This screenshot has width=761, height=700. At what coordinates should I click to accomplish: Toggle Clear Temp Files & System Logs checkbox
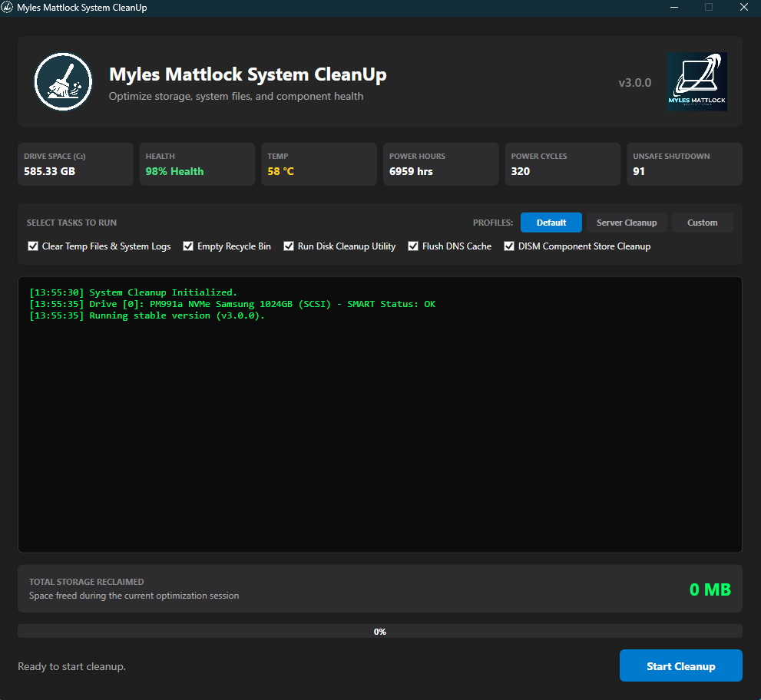coord(33,246)
